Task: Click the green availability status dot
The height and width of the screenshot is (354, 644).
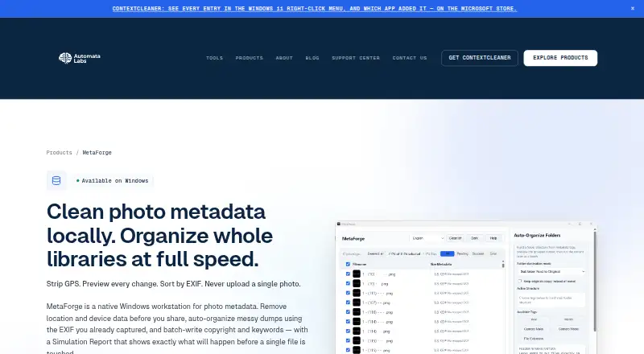Action: pos(77,181)
